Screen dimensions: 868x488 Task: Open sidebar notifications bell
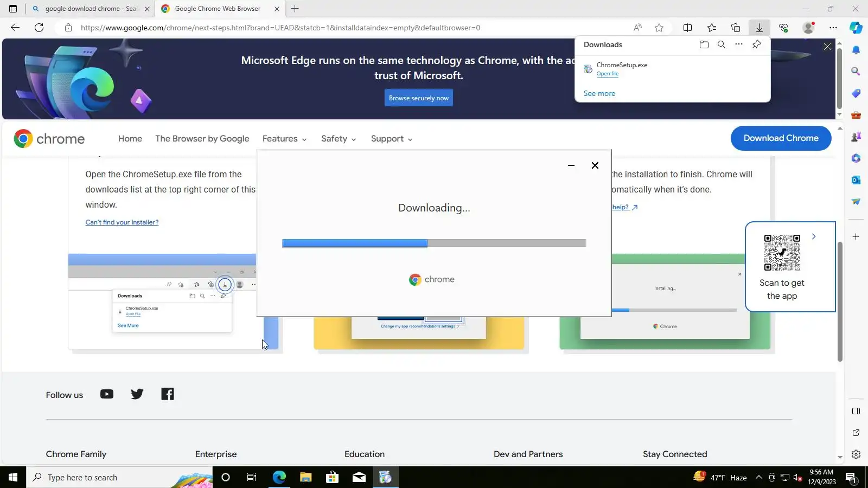[x=856, y=50]
